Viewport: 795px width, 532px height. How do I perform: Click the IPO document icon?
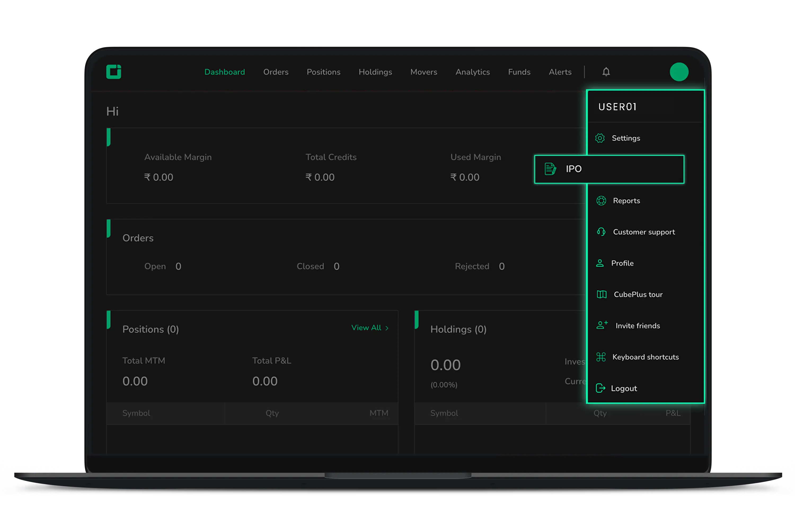tap(550, 169)
